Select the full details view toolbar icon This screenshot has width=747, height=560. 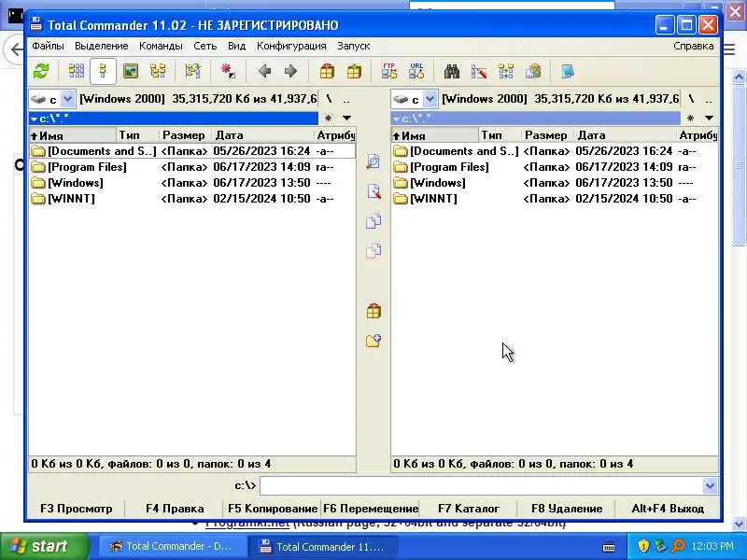click(103, 72)
